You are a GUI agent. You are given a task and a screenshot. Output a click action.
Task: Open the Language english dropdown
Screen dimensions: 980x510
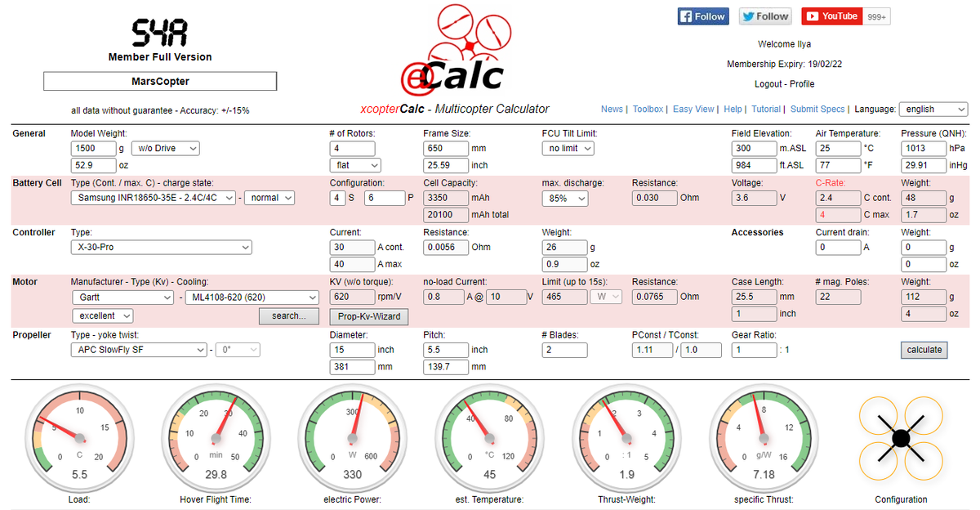[x=933, y=110]
